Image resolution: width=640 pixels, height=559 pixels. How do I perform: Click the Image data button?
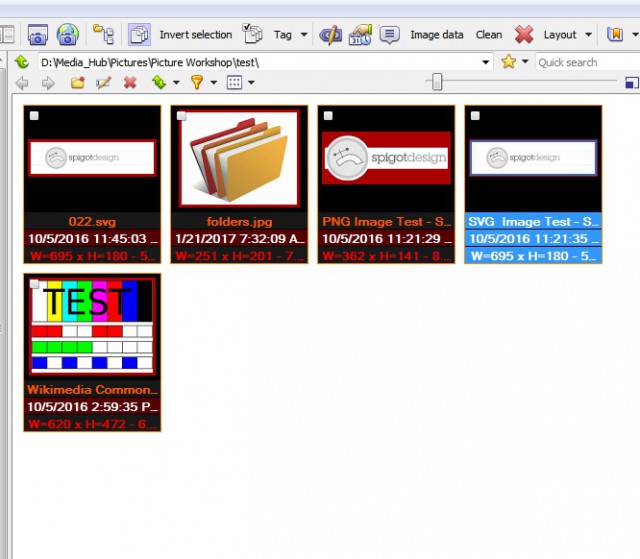coord(437,35)
